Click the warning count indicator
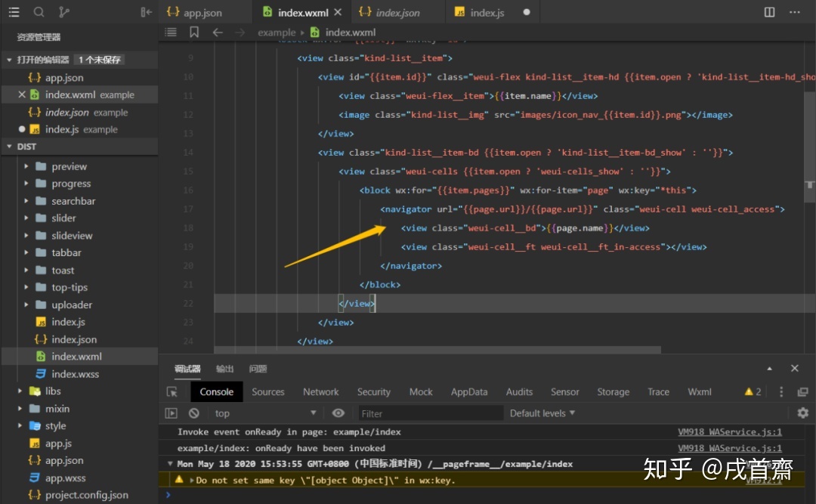 click(x=753, y=392)
